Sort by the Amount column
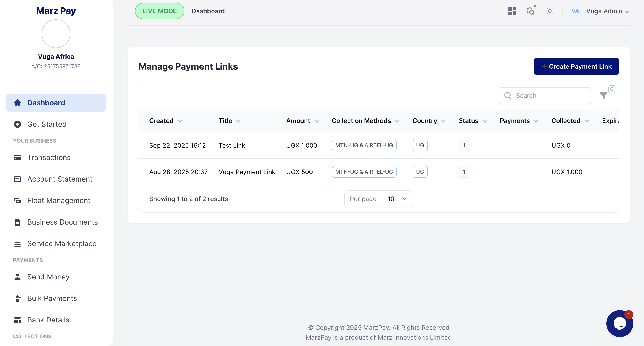The height and width of the screenshot is (346, 644). (x=303, y=121)
